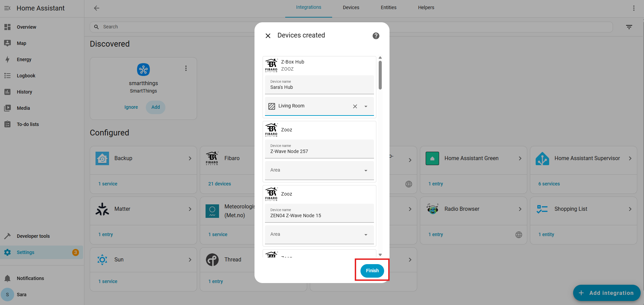This screenshot has height=305, width=644.
Task: Open the To-do lists clipboard icon
Action: (x=7, y=124)
